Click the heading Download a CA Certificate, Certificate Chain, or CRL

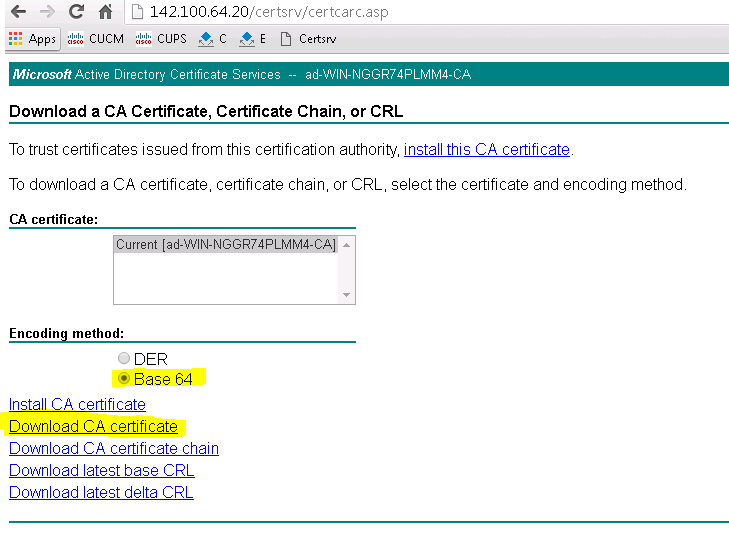(x=206, y=111)
